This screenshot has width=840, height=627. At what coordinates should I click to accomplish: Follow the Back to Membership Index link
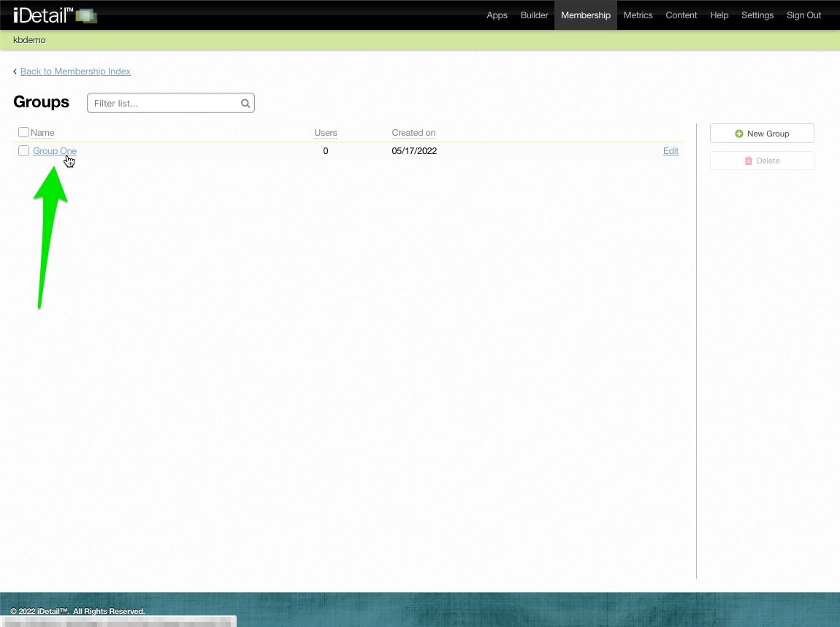(x=75, y=72)
